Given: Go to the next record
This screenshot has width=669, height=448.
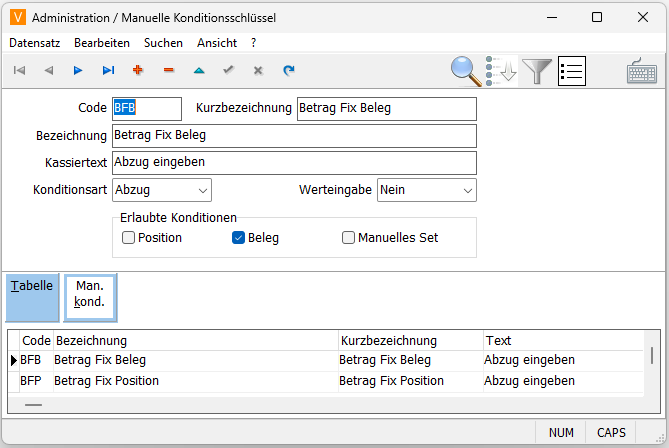Looking at the screenshot, I should pos(78,70).
